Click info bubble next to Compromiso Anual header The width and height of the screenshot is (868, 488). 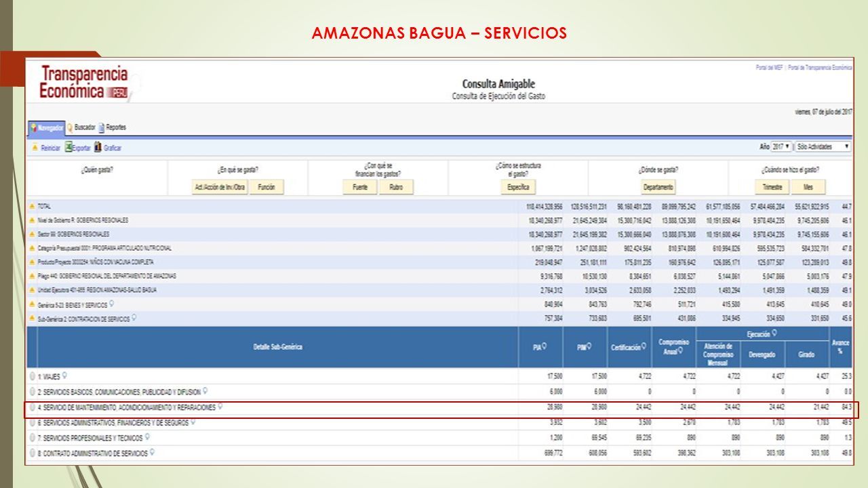[x=680, y=351]
